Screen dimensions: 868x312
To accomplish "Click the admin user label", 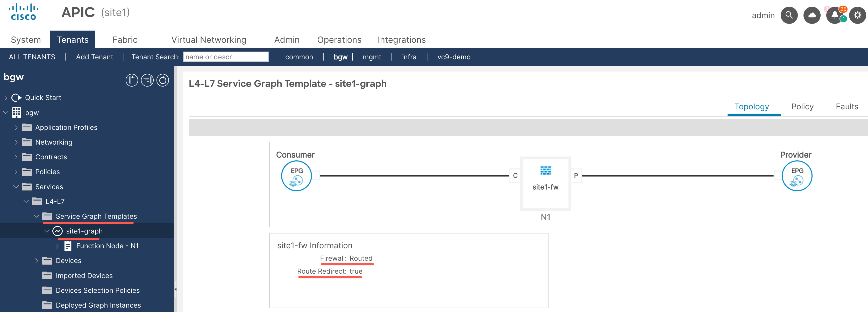I will (x=763, y=16).
